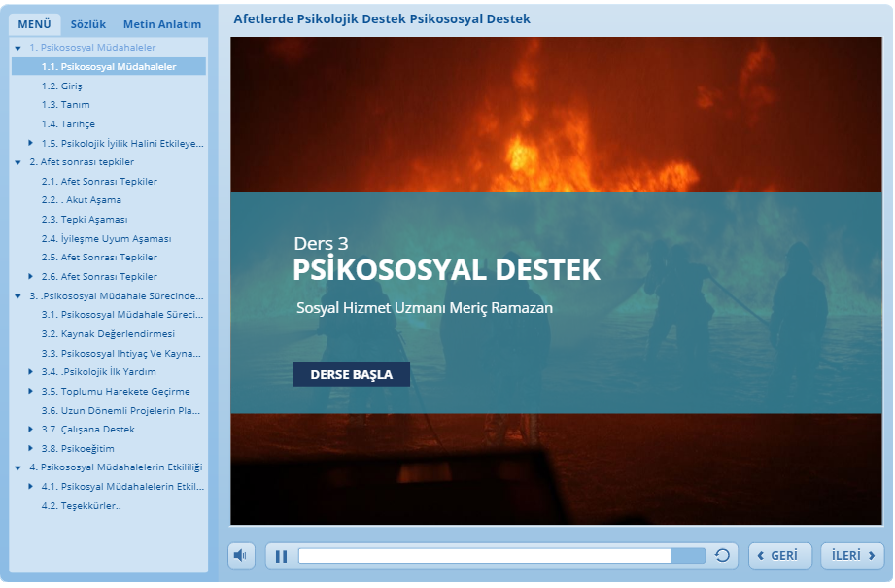Image resolution: width=895 pixels, height=588 pixels.
Task: Click the Ders 3 label on slide
Action: tap(321, 243)
